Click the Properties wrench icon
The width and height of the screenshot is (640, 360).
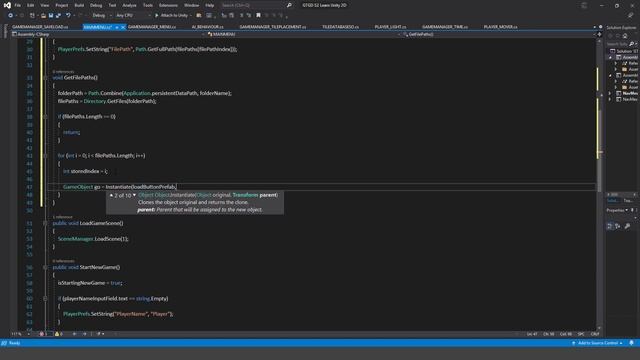click(627, 226)
